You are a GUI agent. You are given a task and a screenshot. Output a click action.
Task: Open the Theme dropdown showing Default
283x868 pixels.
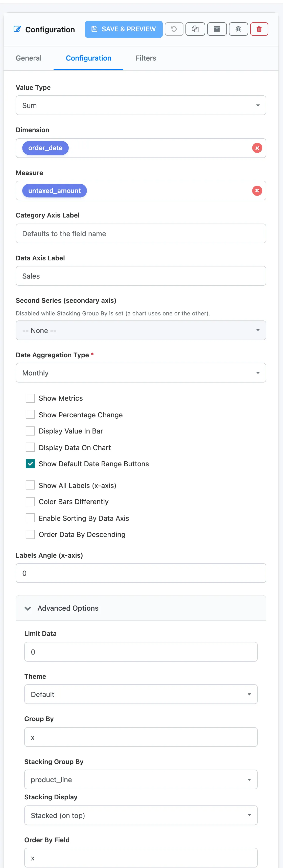[x=141, y=694]
